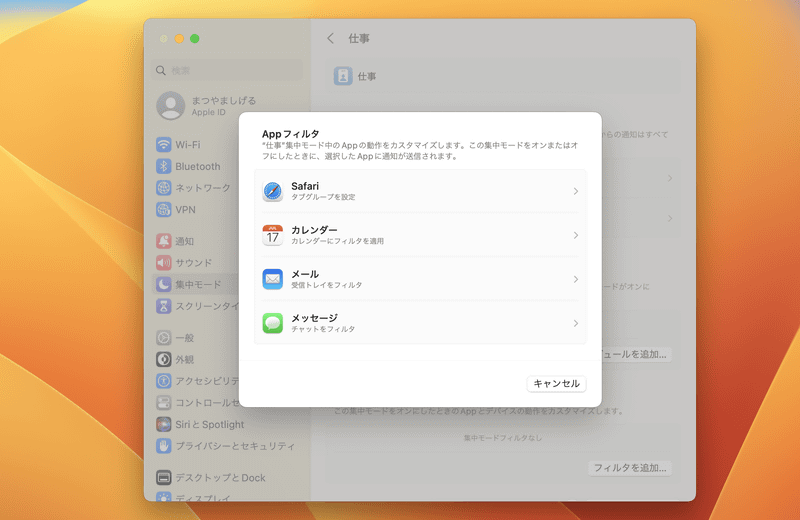
Task: Click the Mail envelope icon
Action: [272, 279]
